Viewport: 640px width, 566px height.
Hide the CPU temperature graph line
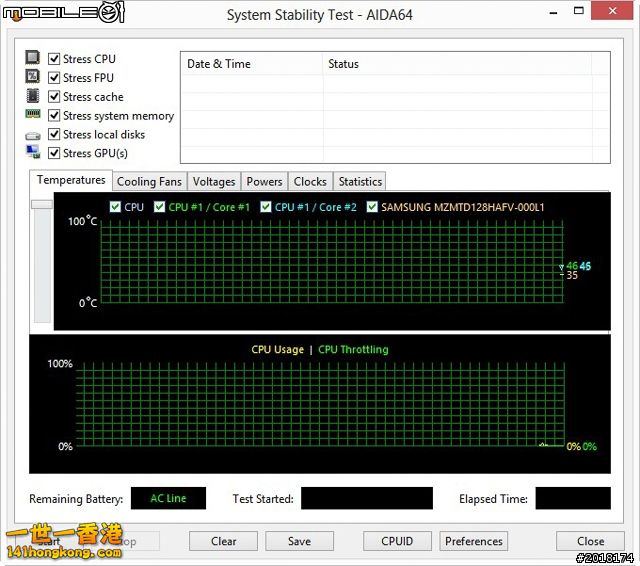pyautogui.click(x=115, y=207)
